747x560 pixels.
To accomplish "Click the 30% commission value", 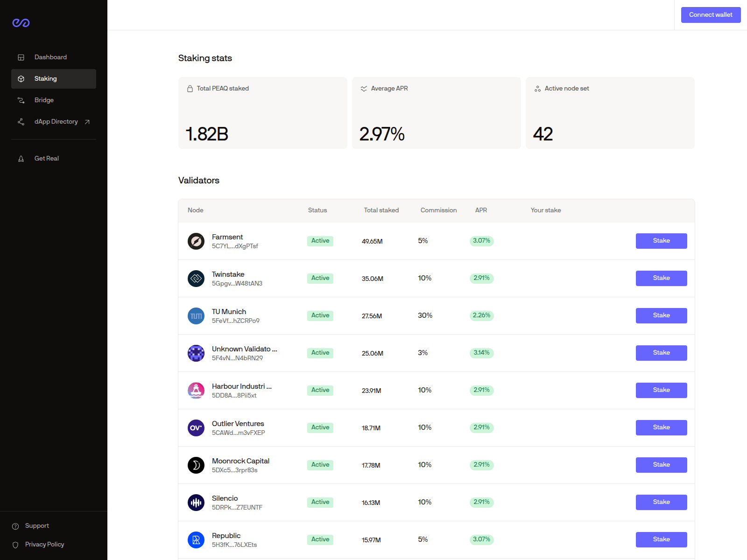I will [425, 315].
